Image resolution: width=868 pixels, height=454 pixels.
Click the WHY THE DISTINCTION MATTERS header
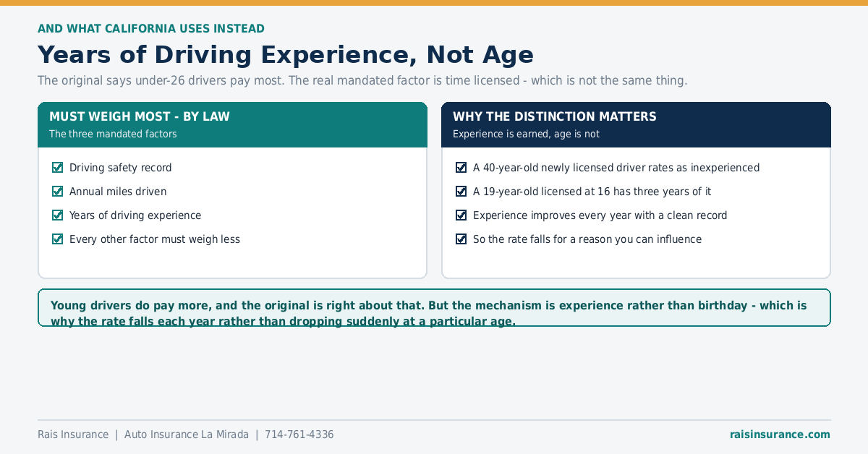(555, 116)
